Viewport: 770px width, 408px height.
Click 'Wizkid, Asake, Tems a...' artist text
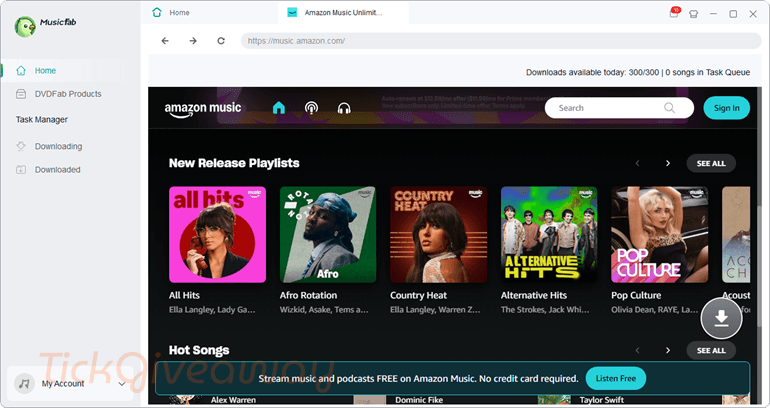click(x=324, y=310)
